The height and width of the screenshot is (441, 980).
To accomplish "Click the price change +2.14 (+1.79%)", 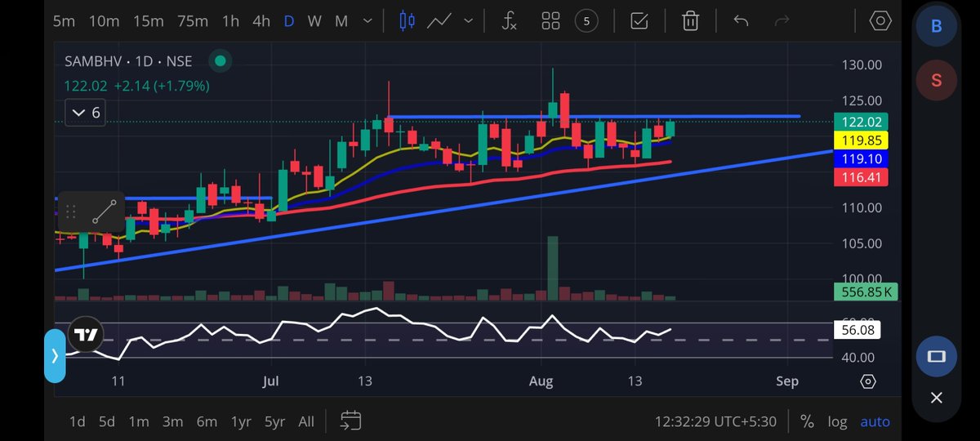I will (162, 85).
